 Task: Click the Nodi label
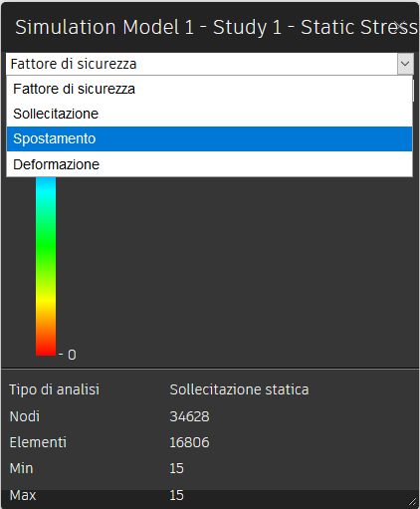click(x=25, y=416)
